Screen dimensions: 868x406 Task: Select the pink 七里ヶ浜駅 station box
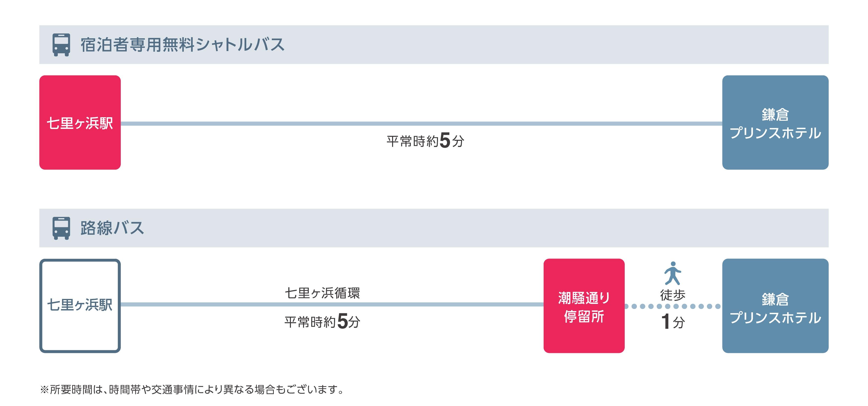(80, 122)
